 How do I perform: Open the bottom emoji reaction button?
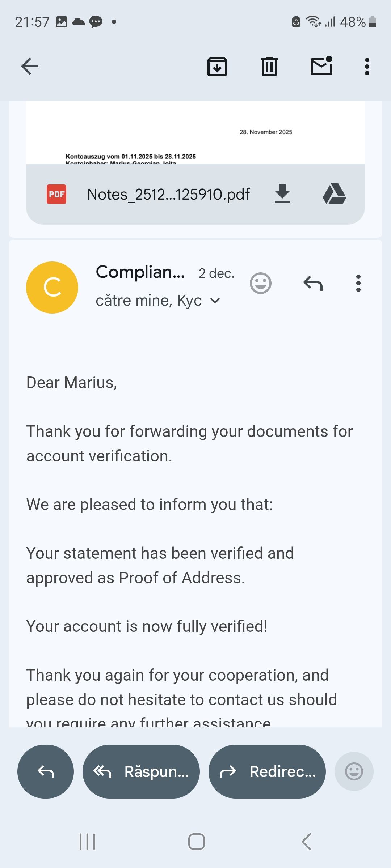coord(354,771)
